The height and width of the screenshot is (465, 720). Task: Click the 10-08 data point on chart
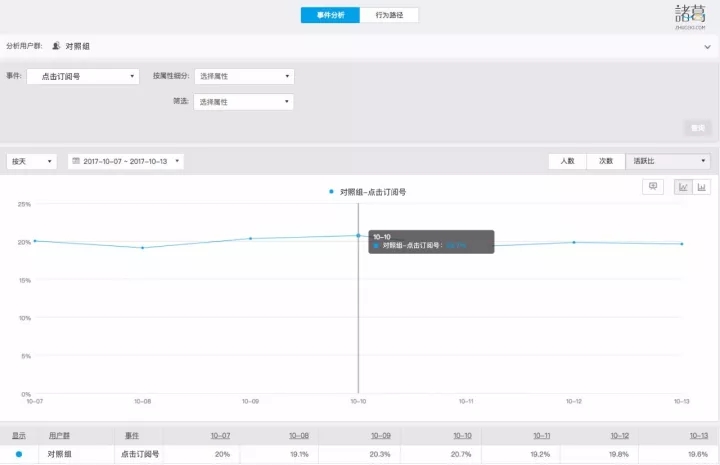click(142, 247)
